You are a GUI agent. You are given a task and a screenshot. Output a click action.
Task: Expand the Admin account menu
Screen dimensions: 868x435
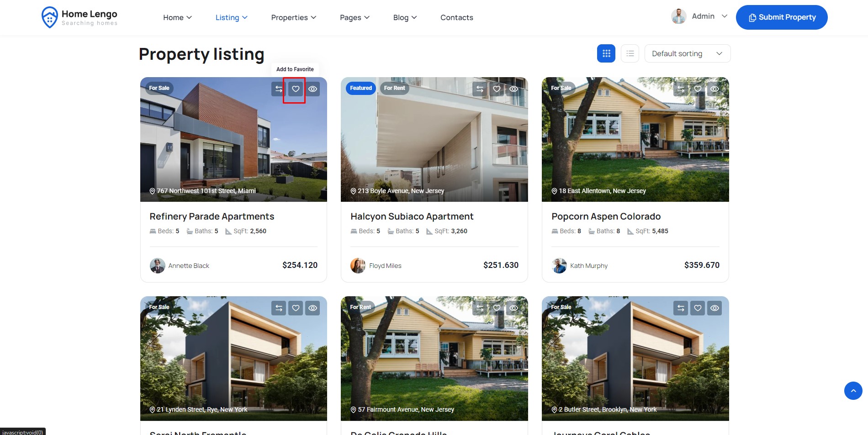(x=709, y=16)
